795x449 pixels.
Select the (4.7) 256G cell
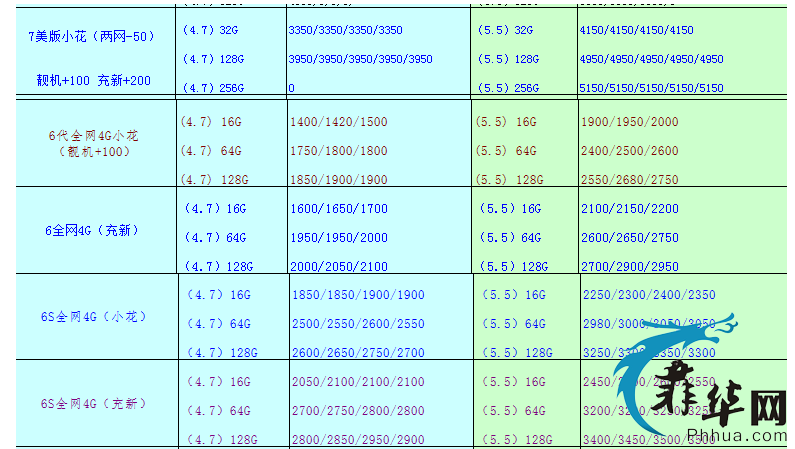(x=213, y=88)
